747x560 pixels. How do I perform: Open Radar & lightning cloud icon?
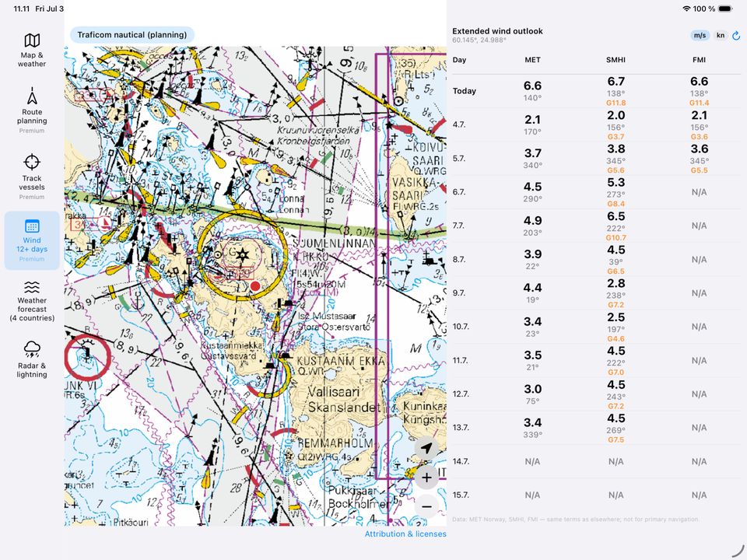(32, 349)
